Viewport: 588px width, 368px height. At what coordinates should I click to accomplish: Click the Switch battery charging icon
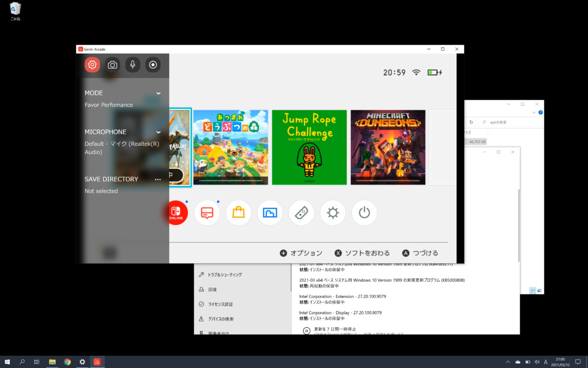click(x=435, y=73)
